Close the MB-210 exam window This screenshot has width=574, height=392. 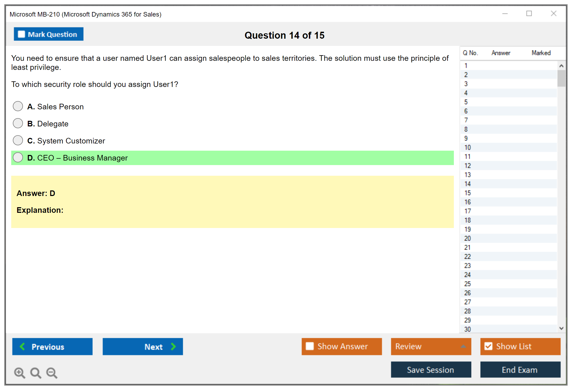[553, 14]
